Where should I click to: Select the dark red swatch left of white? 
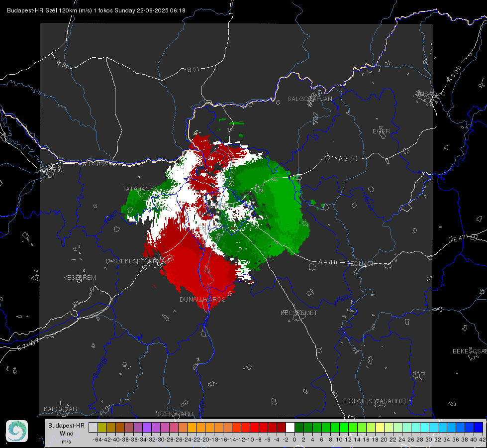coord(281,427)
